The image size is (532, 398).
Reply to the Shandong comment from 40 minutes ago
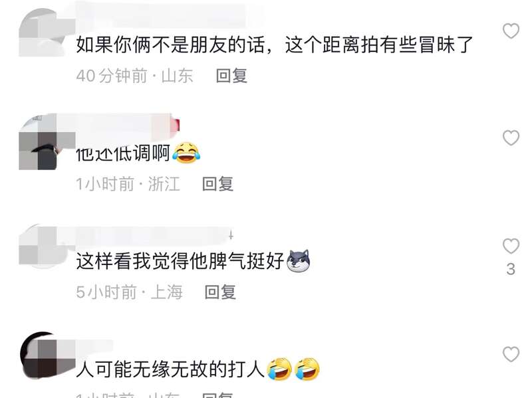point(231,76)
